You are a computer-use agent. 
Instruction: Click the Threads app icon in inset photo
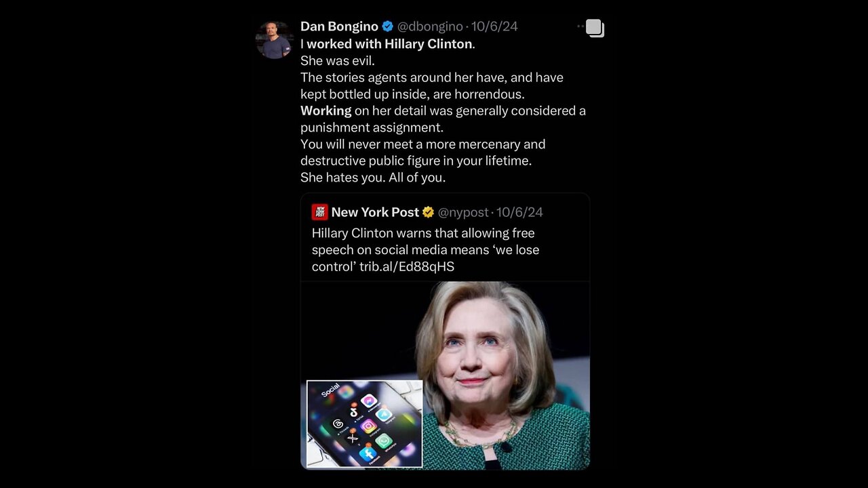(338, 424)
